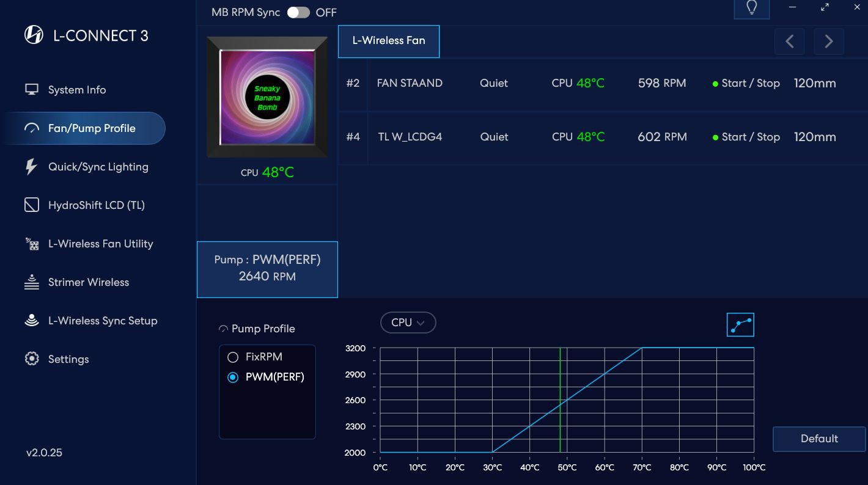Image resolution: width=868 pixels, height=485 pixels.
Task: Click the 120mm size of TL W_LCDG4
Action: 815,137
